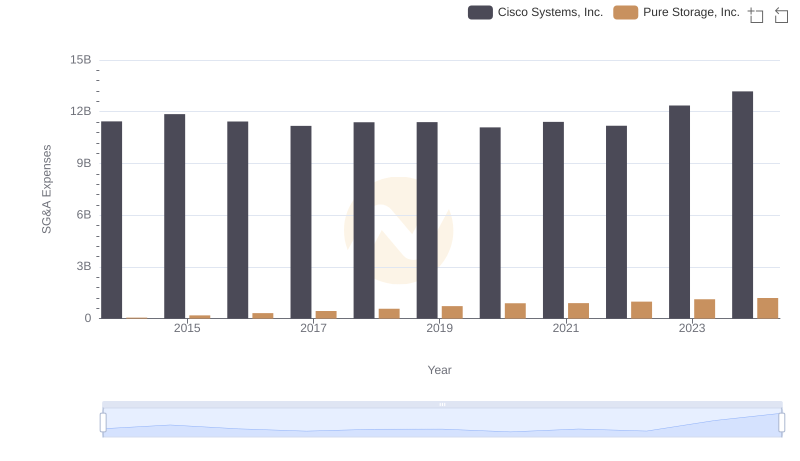Click the Year axis title
The image size is (800, 461).
click(x=439, y=370)
